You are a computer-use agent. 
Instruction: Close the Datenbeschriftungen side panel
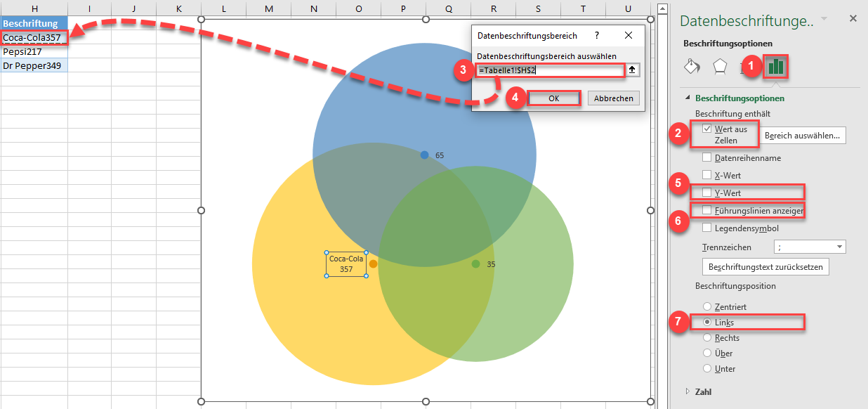[853, 18]
